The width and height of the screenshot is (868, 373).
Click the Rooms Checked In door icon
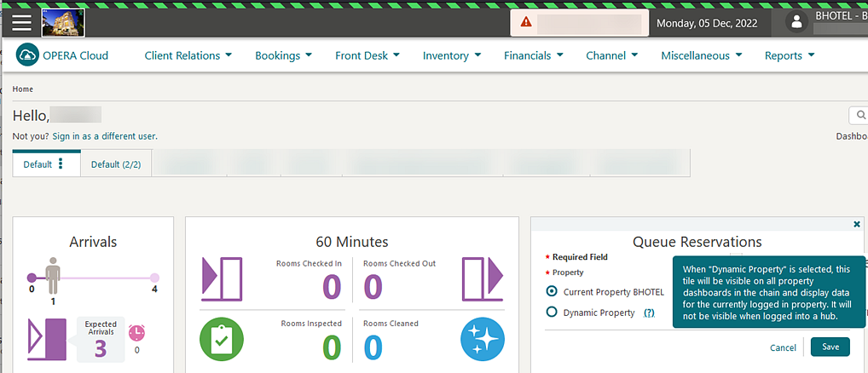click(222, 279)
